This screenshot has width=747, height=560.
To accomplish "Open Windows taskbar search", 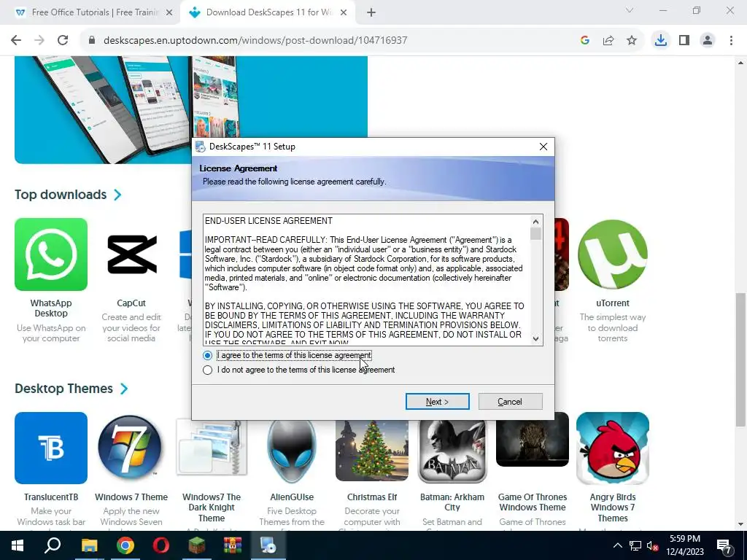I will (x=53, y=545).
